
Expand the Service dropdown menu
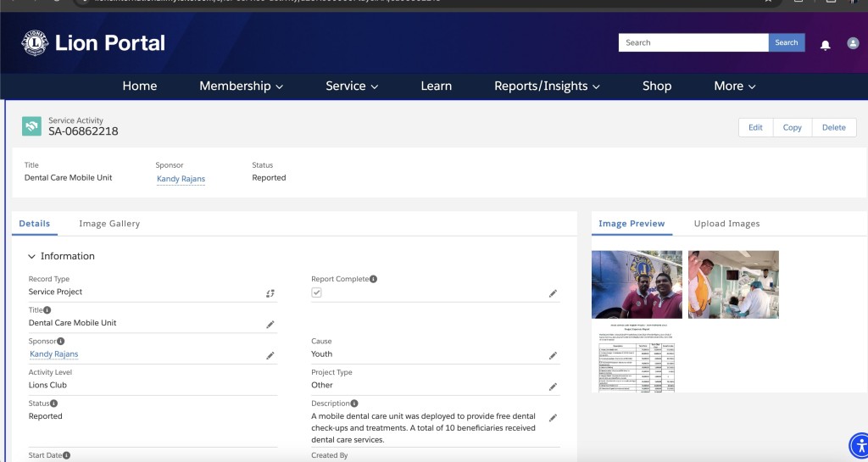[x=352, y=86]
